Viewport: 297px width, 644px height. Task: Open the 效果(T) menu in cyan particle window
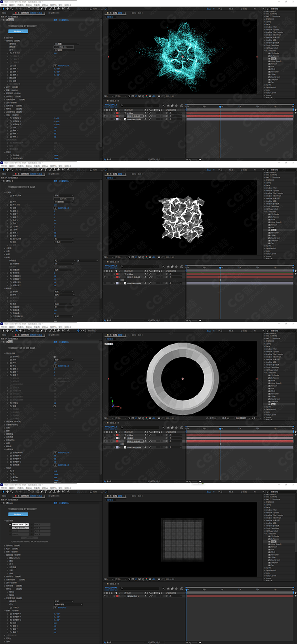click(x=36, y=5)
